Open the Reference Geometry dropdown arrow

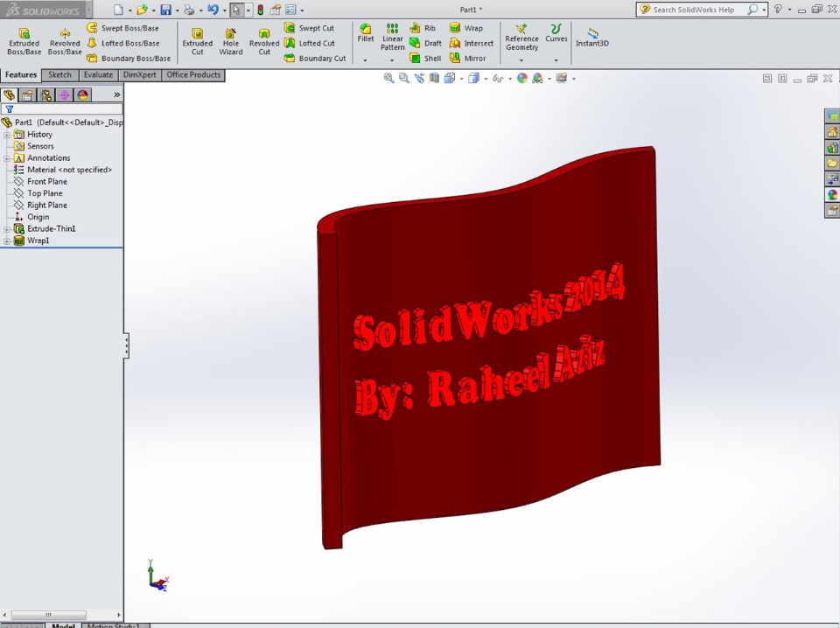(x=521, y=60)
